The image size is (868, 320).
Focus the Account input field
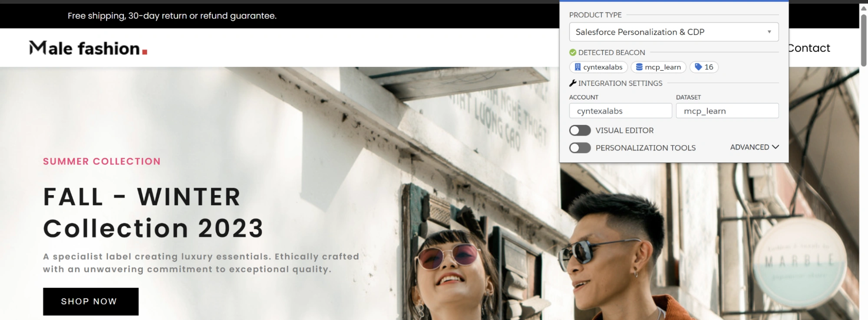(x=620, y=111)
